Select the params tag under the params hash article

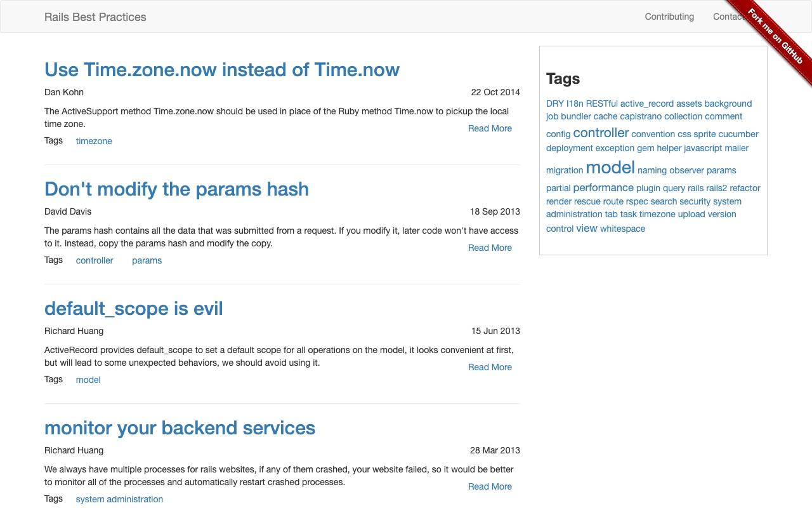tap(147, 260)
